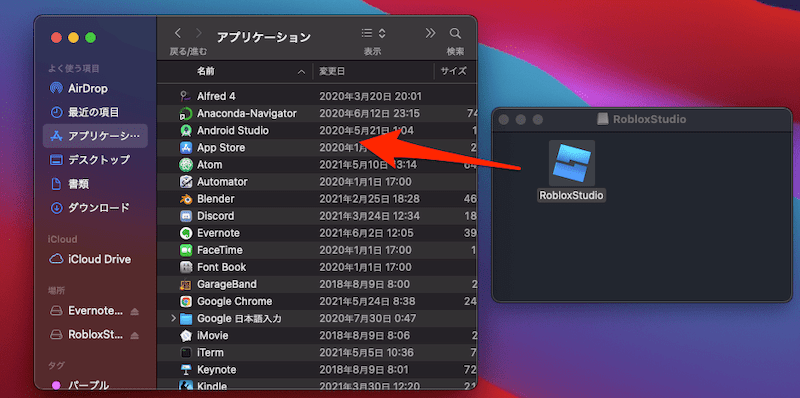Click the App Store app icon
Screen dimensions: 800x398
(x=186, y=147)
